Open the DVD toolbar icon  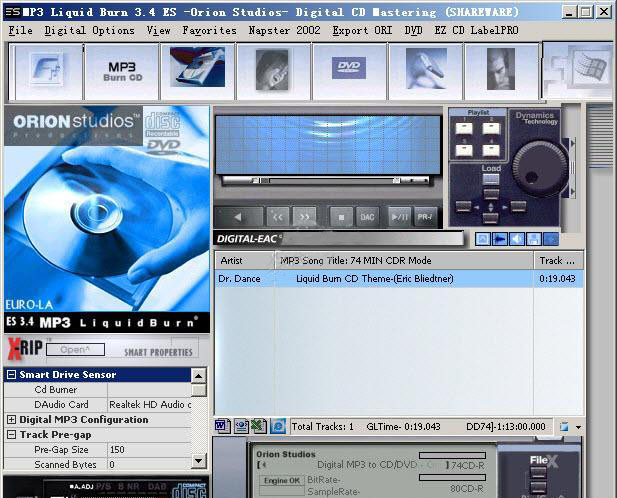pyautogui.click(x=348, y=70)
